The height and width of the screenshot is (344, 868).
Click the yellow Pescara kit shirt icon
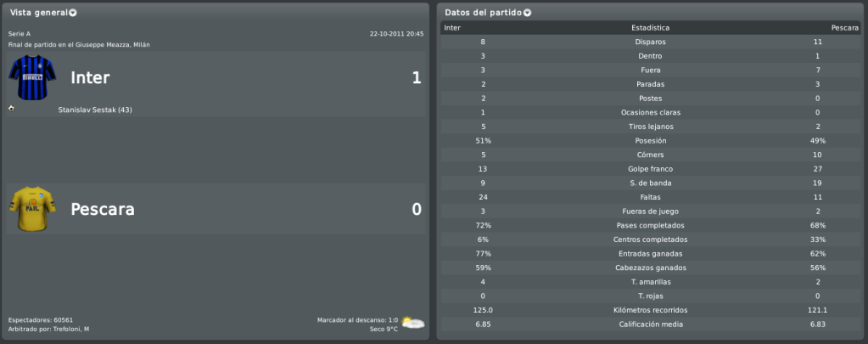pos(32,209)
